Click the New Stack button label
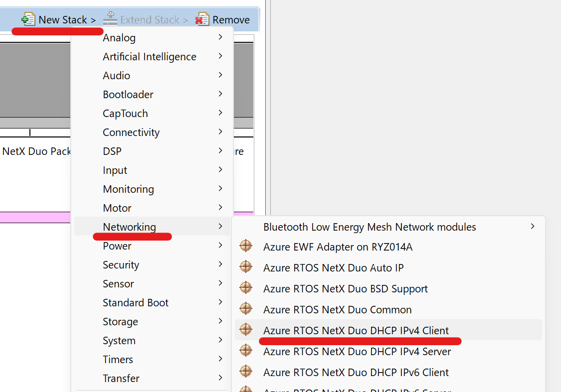This screenshot has width=561, height=392. click(x=63, y=19)
